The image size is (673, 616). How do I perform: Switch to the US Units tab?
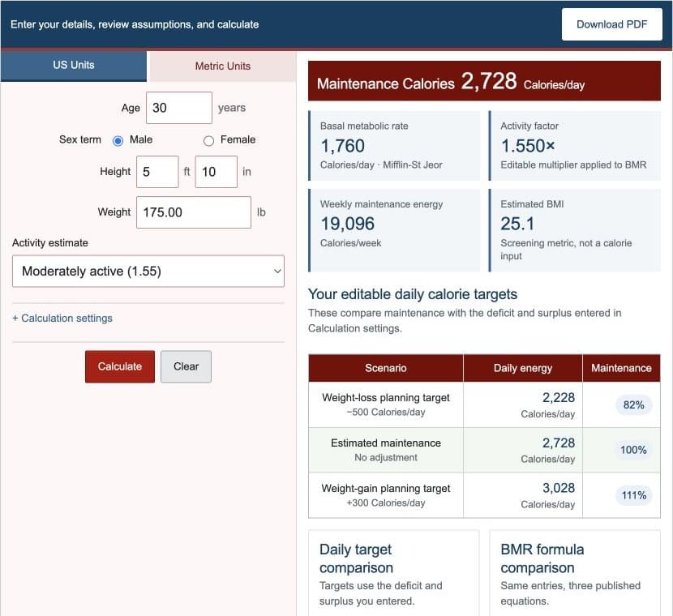click(x=74, y=65)
